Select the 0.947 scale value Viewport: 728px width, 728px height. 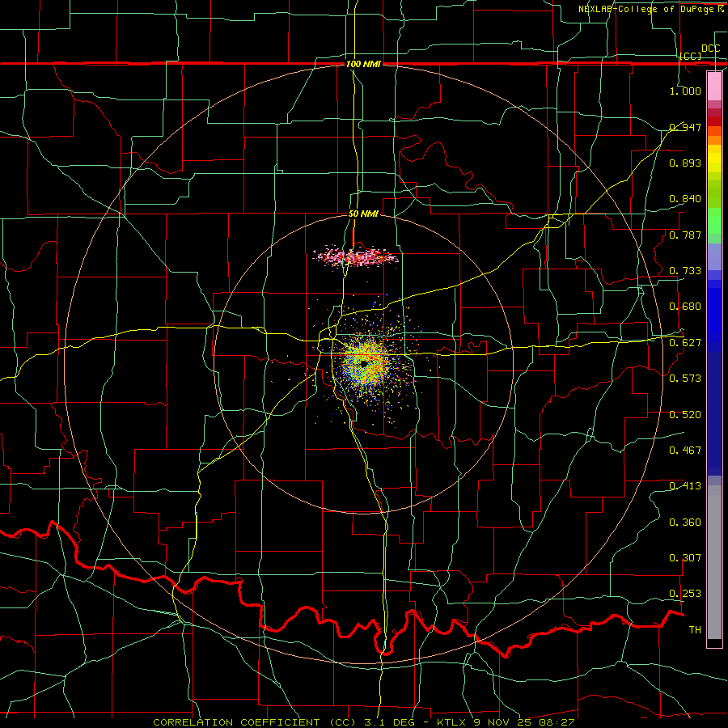(685, 127)
